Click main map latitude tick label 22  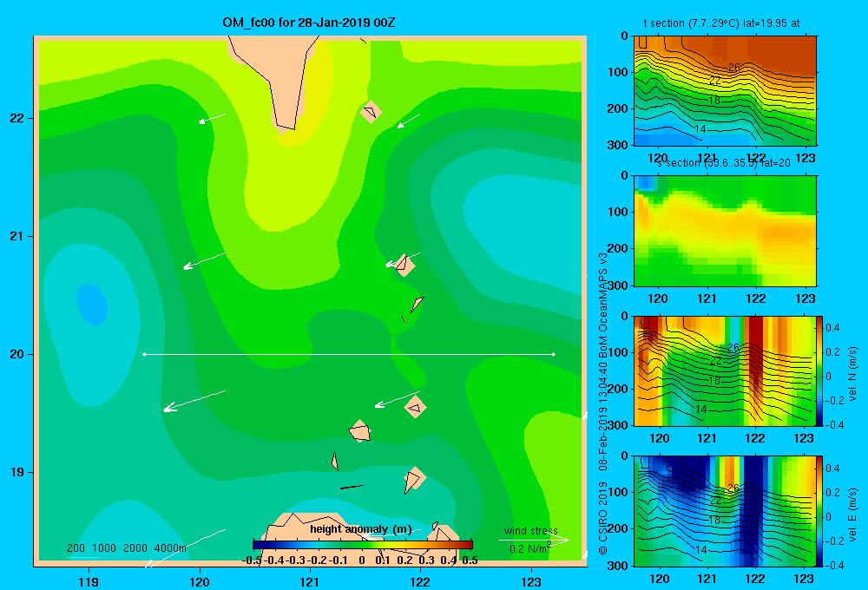click(x=17, y=119)
